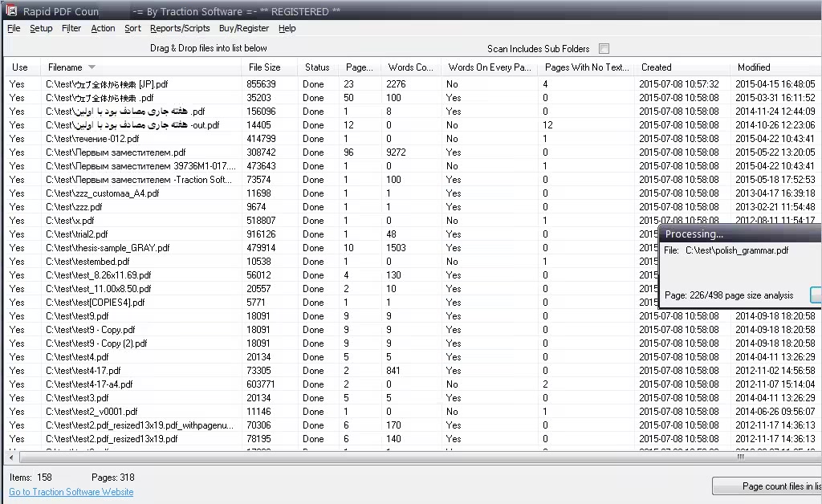This screenshot has width=822, height=504.
Task: Open the Buy/Register menu
Action: click(244, 28)
